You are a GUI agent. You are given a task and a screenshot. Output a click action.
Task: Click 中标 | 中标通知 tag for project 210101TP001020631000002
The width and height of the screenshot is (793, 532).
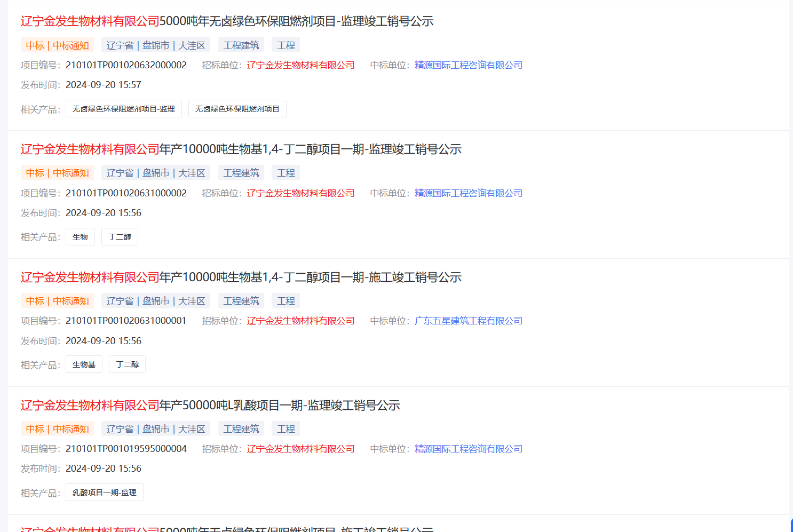(58, 173)
